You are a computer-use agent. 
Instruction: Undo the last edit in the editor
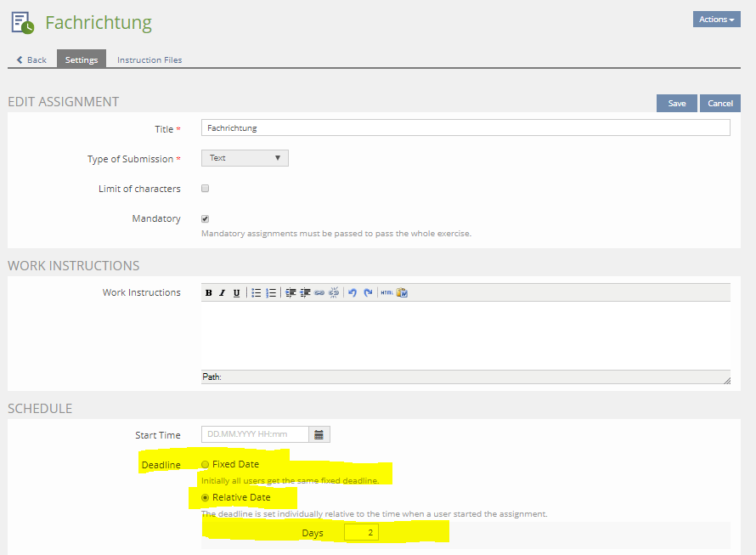pos(353,292)
